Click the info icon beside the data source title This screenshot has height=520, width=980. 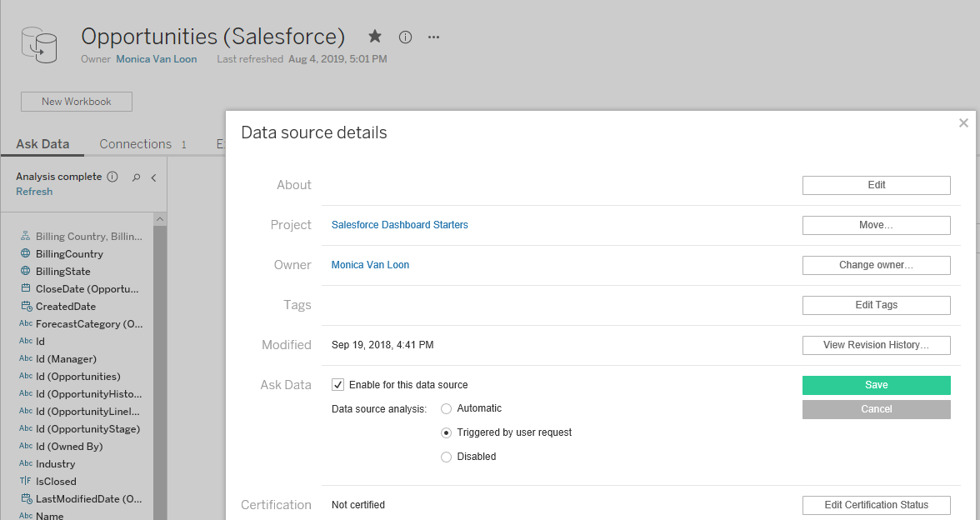405,37
